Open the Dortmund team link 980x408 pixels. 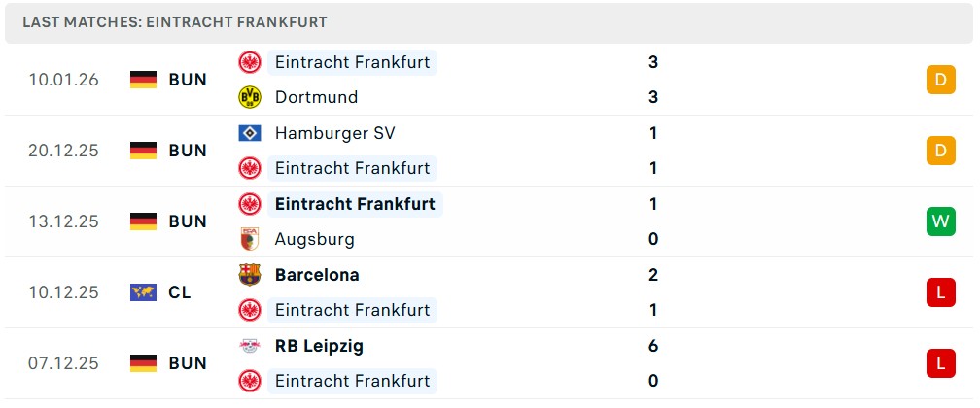(316, 97)
